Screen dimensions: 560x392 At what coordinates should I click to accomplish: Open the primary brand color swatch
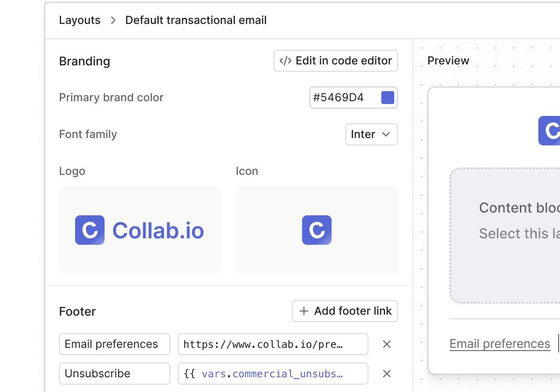[388, 98]
